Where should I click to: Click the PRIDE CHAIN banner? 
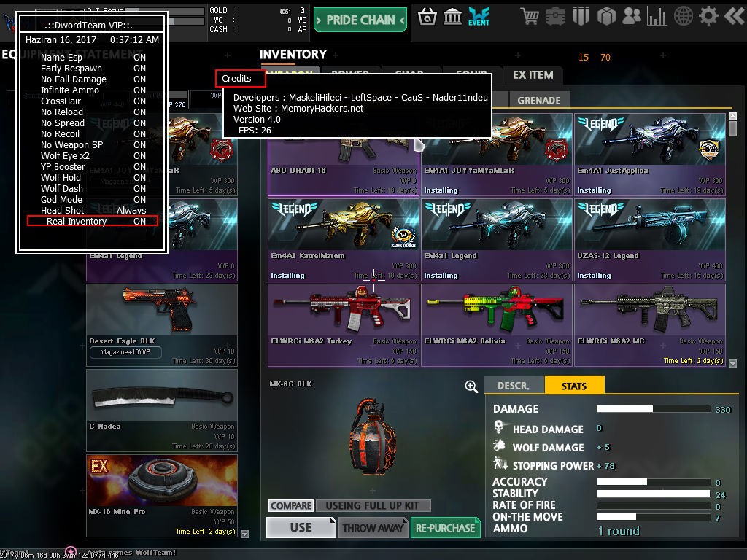360,20
